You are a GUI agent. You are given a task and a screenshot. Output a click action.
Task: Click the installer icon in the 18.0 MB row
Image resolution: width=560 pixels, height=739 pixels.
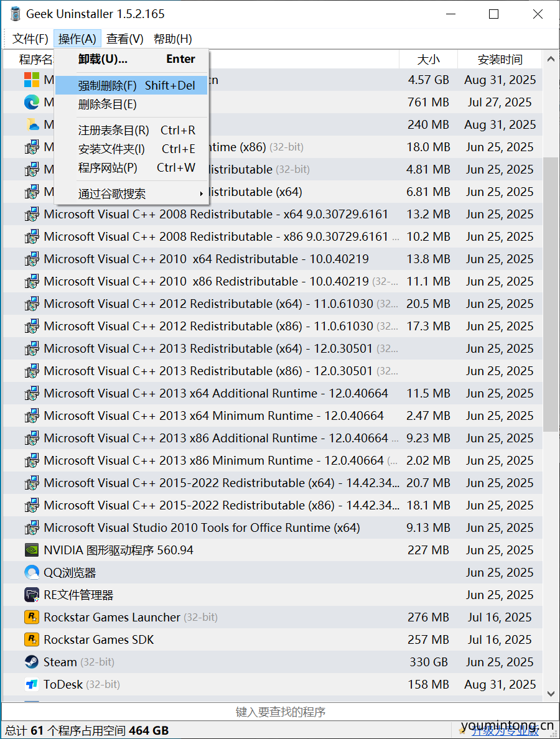(32, 147)
